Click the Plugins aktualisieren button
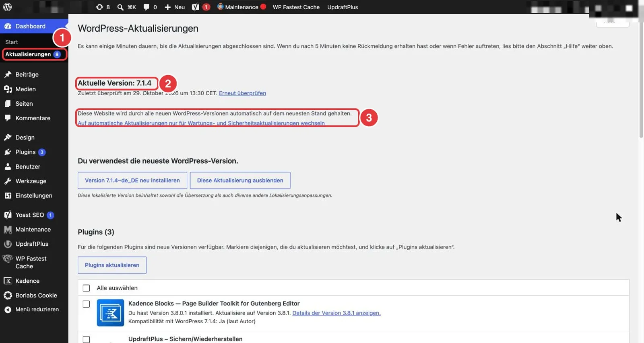 [112, 265]
